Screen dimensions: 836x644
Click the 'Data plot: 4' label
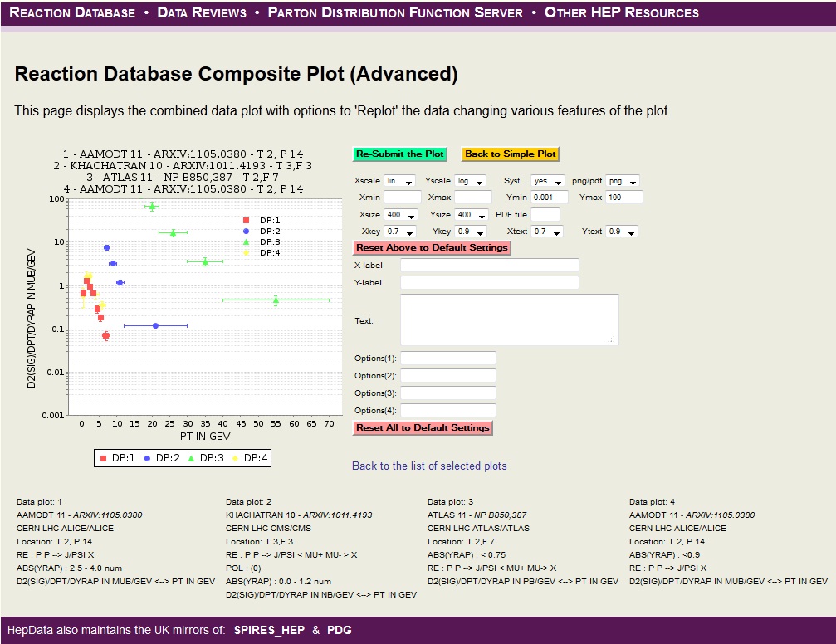point(652,501)
